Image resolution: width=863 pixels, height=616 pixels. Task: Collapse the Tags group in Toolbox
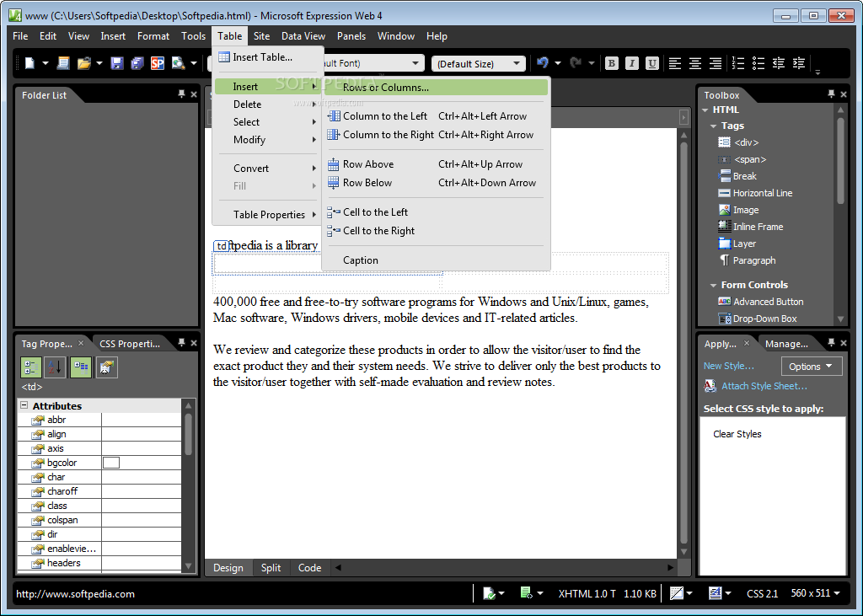pos(713,126)
